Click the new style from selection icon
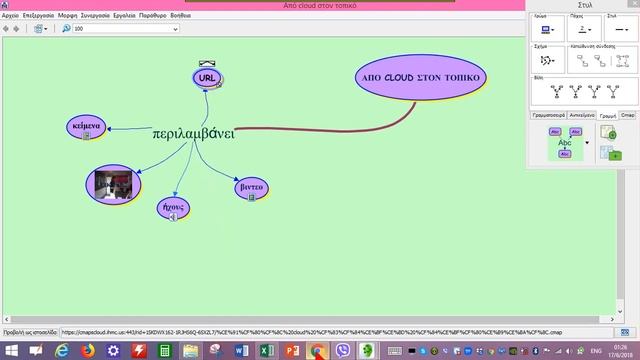This screenshot has width=640, height=360. 608,133
